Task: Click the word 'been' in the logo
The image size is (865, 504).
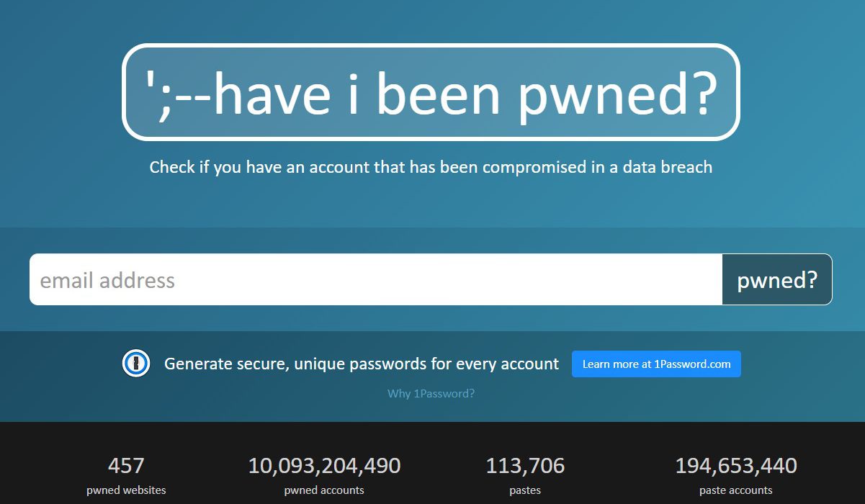Action: point(438,94)
